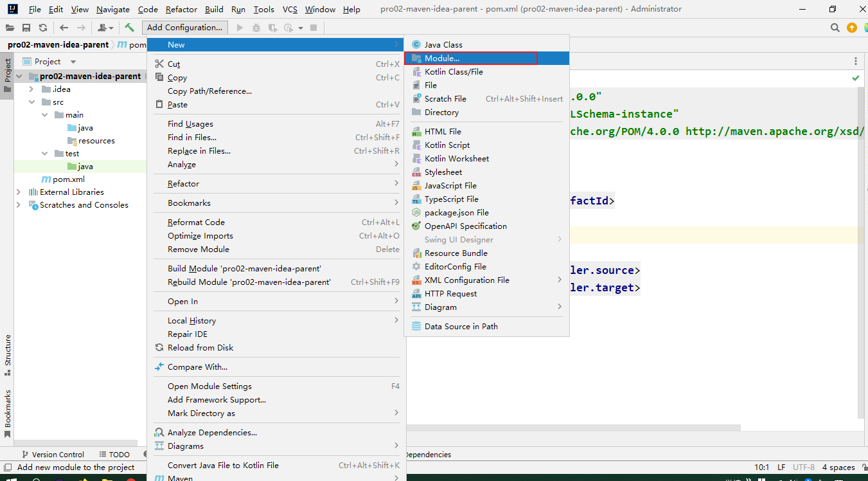Choose Data Source in Path

pos(486,326)
